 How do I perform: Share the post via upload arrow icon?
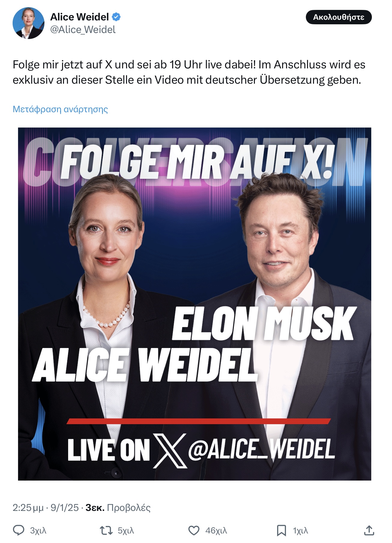(369, 530)
